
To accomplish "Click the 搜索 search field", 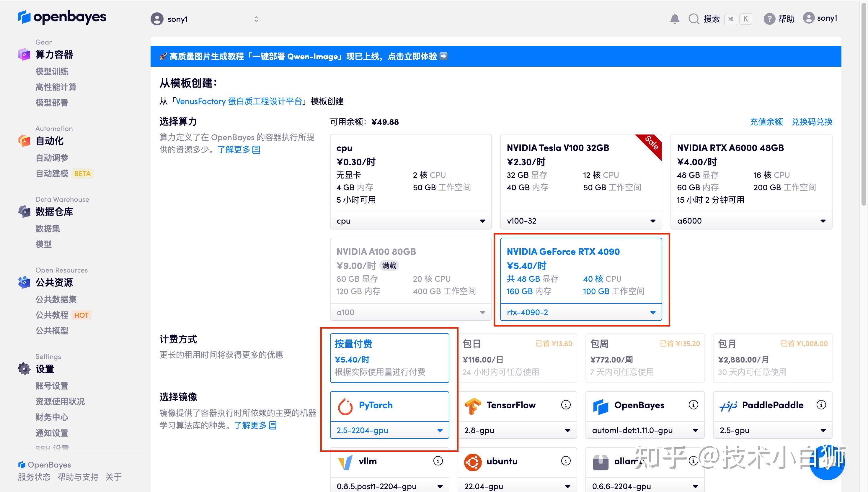I will pyautogui.click(x=712, y=19).
